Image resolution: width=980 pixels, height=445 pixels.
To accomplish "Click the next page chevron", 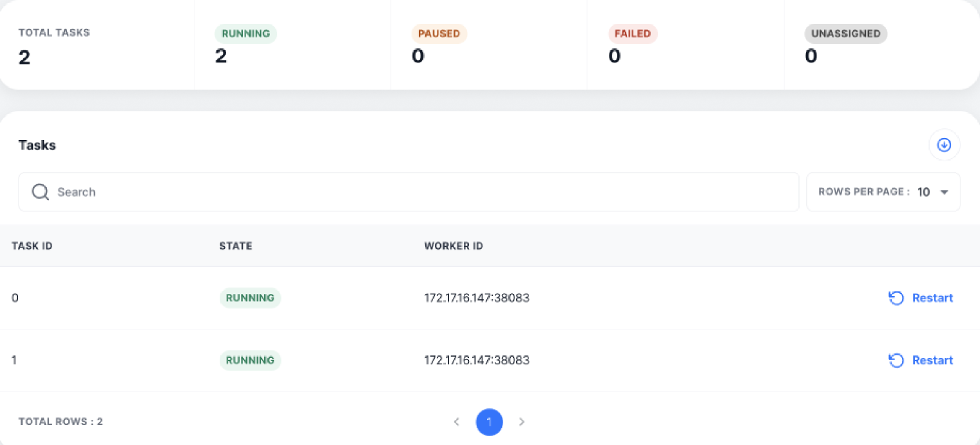I will click(522, 422).
